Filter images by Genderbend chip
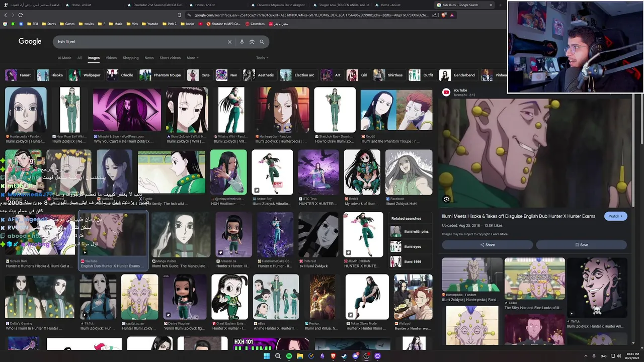 tap(458, 75)
